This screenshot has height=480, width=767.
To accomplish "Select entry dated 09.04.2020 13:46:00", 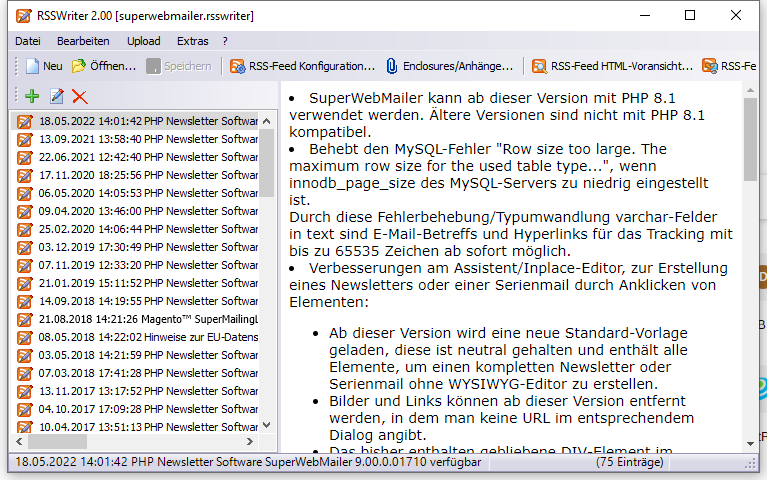I will point(136,211).
